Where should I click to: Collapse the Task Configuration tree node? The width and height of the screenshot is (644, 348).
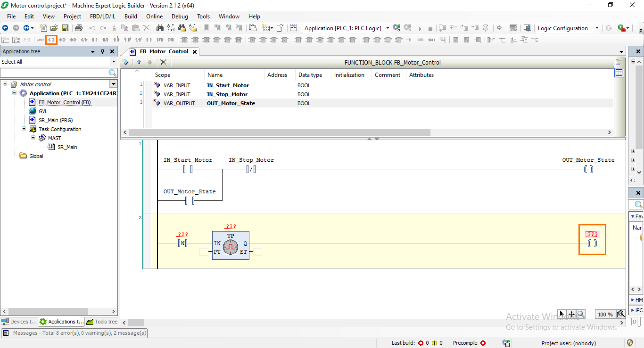[x=24, y=129]
